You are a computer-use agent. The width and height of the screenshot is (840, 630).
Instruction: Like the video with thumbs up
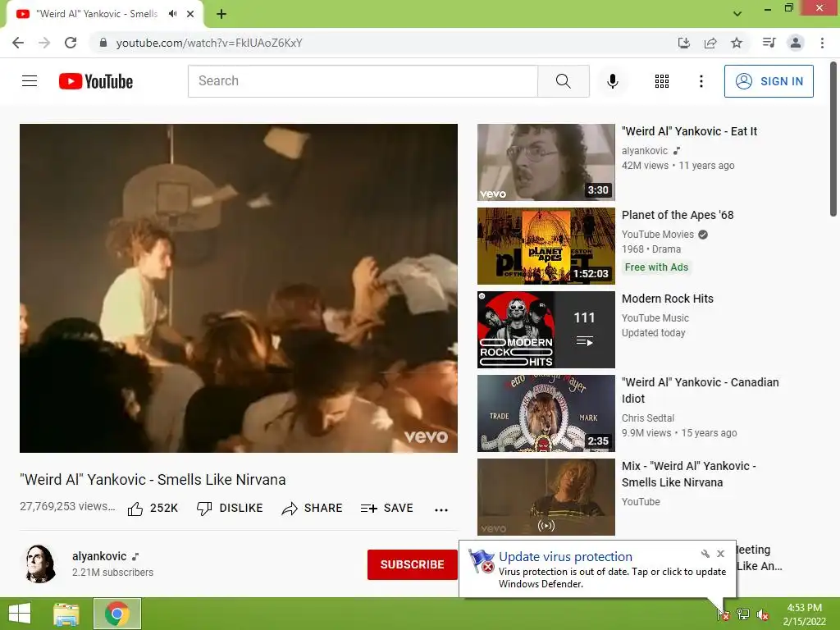[x=153, y=508]
